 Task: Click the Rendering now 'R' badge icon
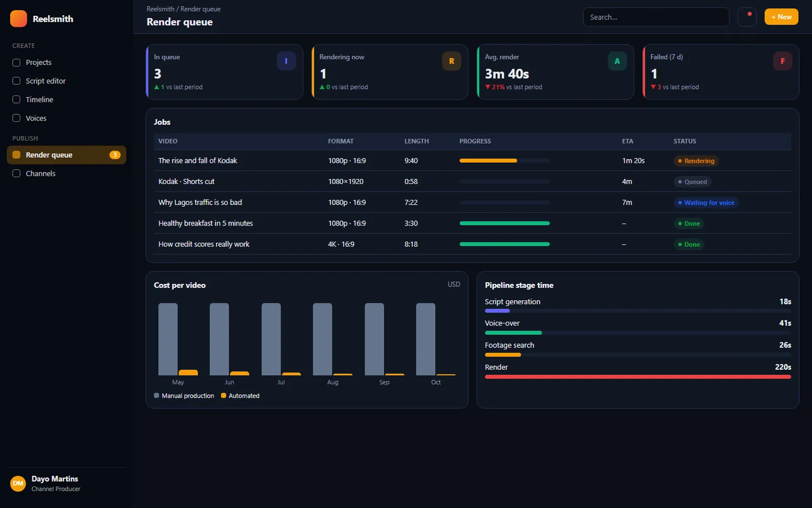[x=452, y=61]
